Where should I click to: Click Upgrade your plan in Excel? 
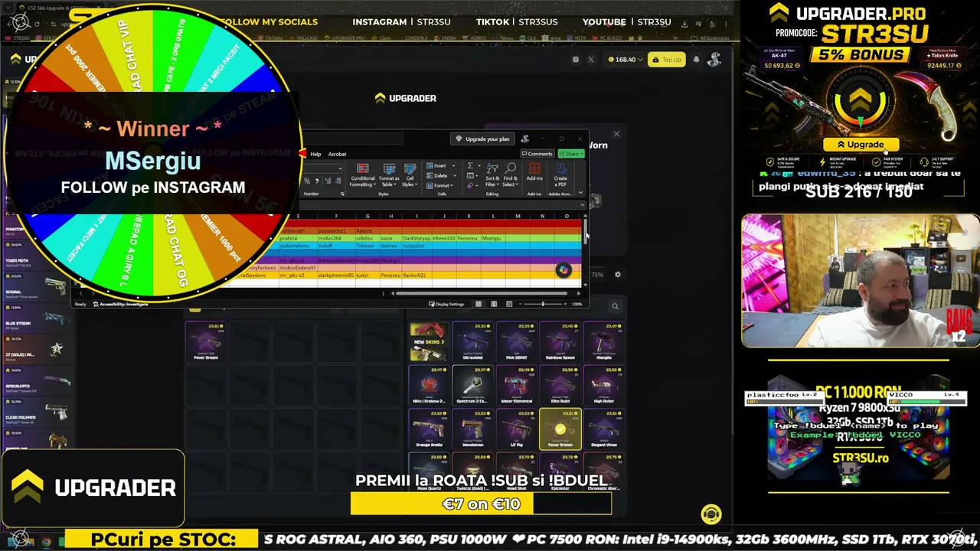tap(482, 139)
